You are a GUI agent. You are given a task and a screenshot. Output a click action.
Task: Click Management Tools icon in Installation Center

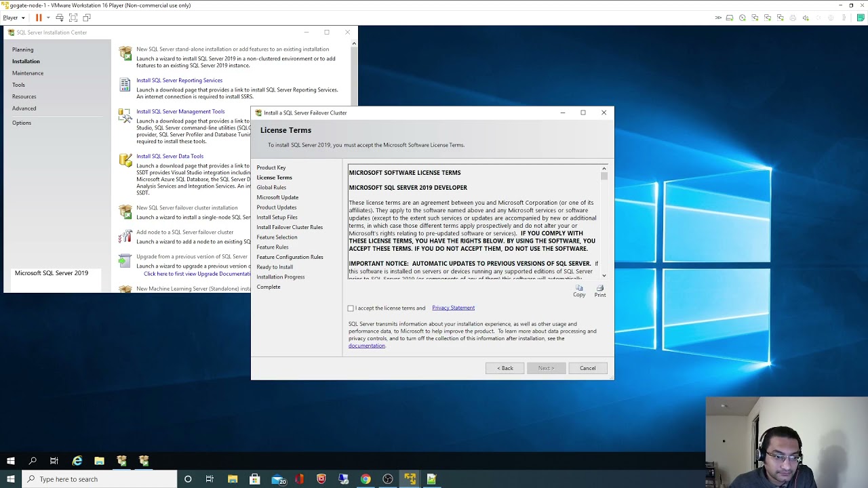point(125,115)
